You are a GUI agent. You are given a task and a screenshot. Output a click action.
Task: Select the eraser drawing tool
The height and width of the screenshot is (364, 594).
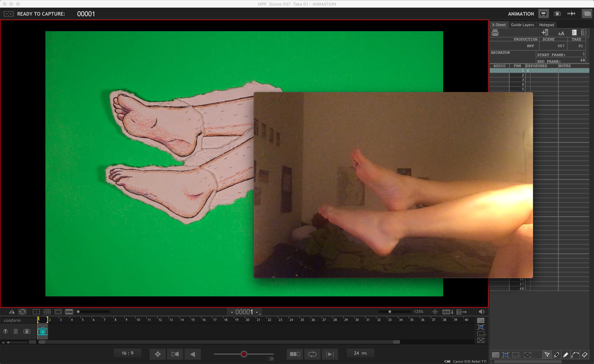point(585,355)
